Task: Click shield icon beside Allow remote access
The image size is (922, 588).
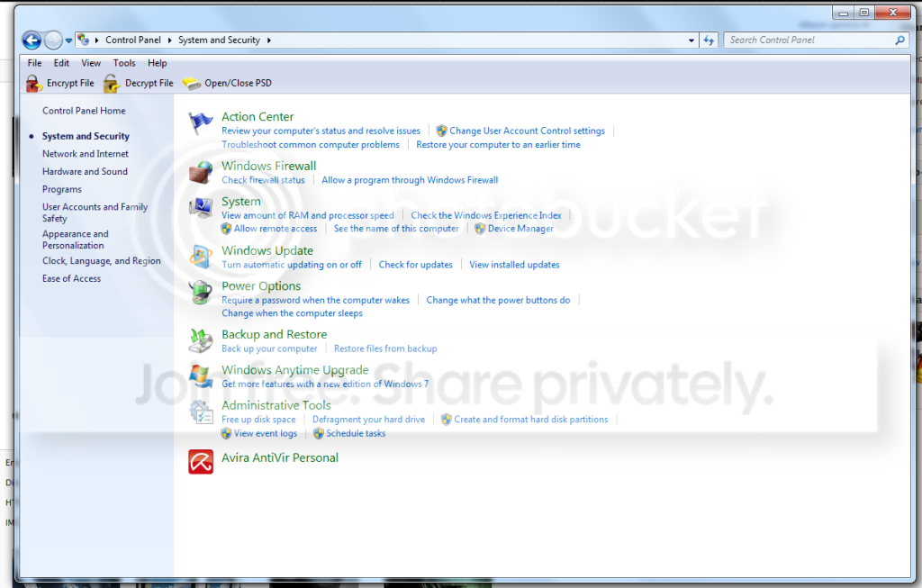Action: tap(226, 228)
